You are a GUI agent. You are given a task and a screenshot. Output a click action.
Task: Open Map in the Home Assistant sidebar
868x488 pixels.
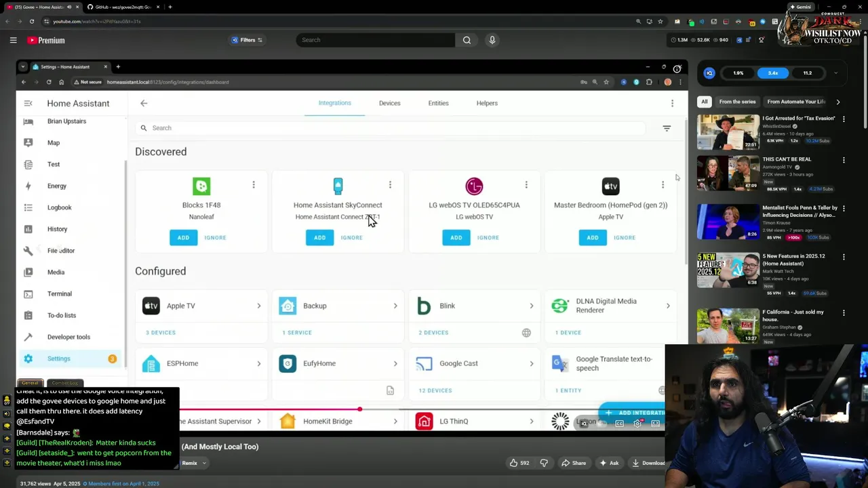pyautogui.click(x=71, y=142)
